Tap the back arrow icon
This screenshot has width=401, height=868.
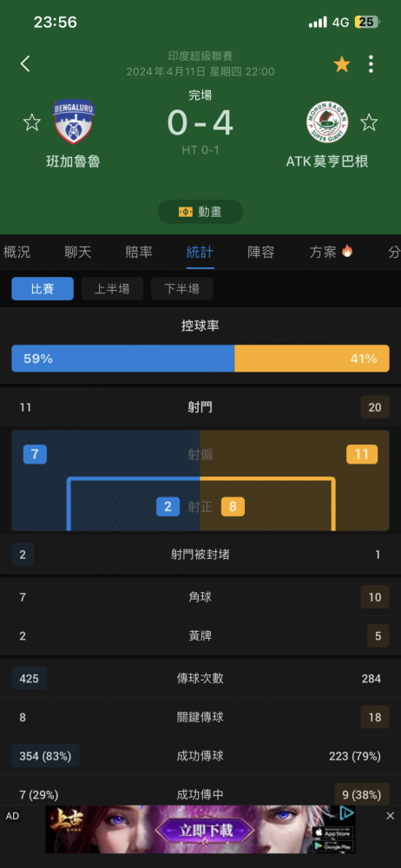pyautogui.click(x=25, y=64)
